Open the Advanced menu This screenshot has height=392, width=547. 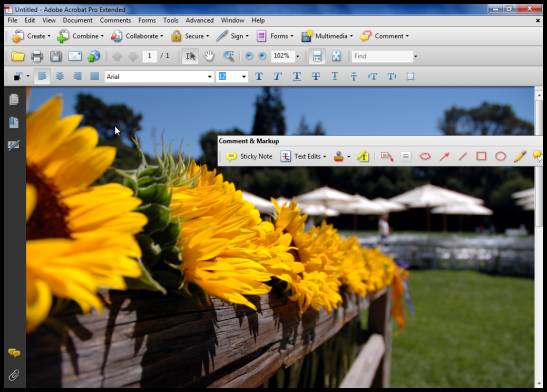point(200,20)
